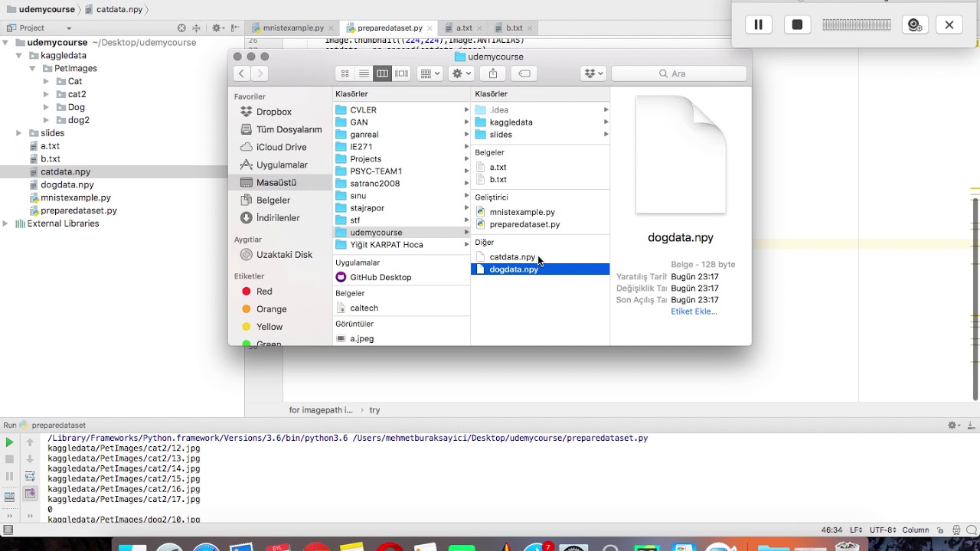The image size is (980, 551).
Task: Open the Dropbox toolbar dropdown
Action: click(593, 73)
